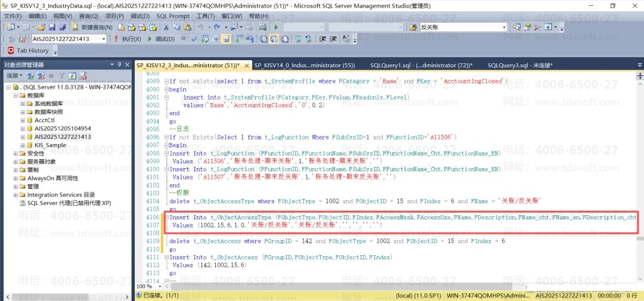Open Tab History from SQL Prompt toolbar
644x301 pixels.
(29, 51)
